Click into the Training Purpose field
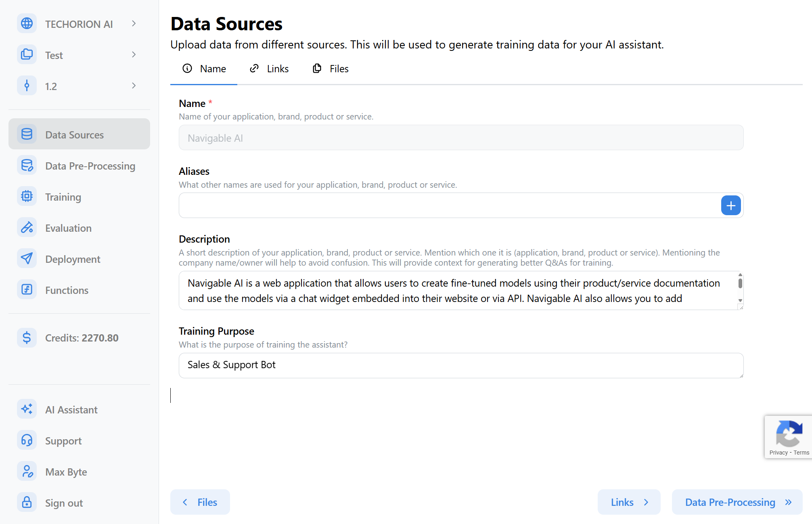 tap(461, 366)
